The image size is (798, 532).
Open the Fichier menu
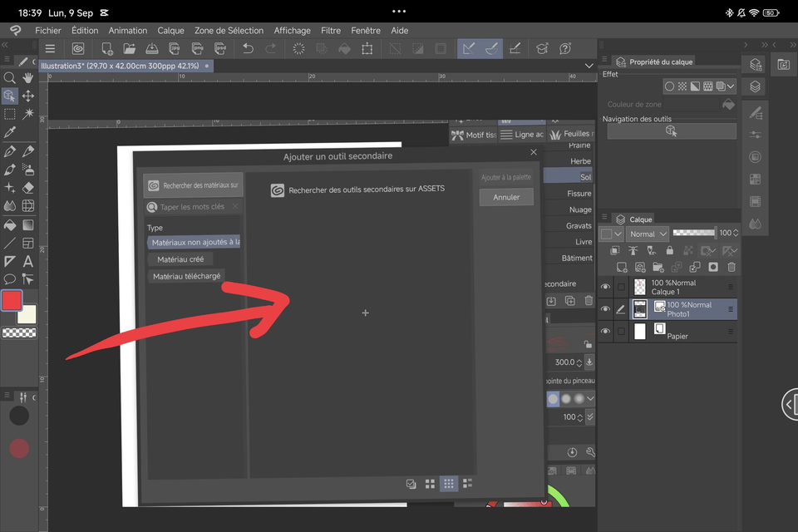[48, 31]
